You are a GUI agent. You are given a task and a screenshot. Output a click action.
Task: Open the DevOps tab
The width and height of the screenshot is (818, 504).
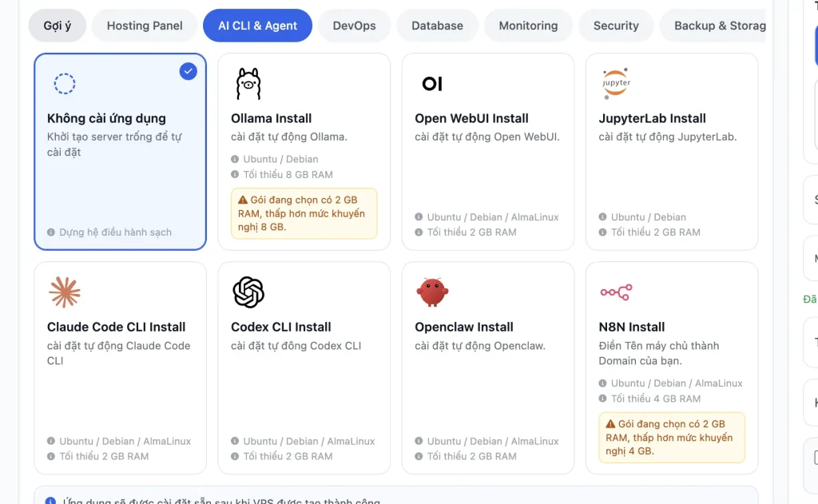(x=354, y=26)
